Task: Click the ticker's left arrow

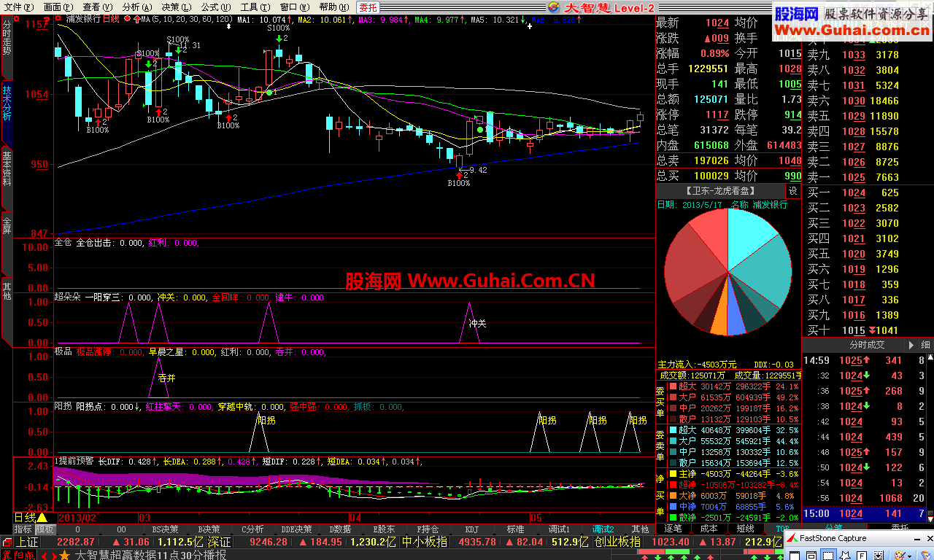Action: tap(45, 555)
